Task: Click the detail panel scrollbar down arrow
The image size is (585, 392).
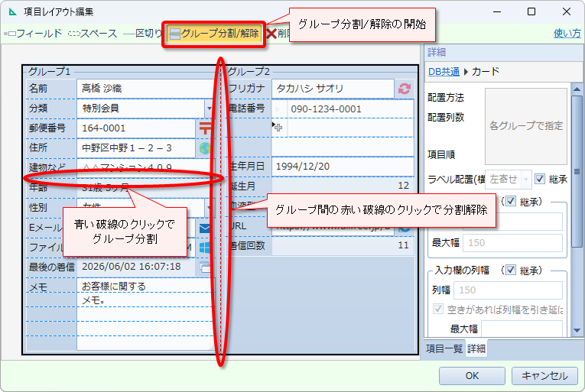Action: coord(577,331)
